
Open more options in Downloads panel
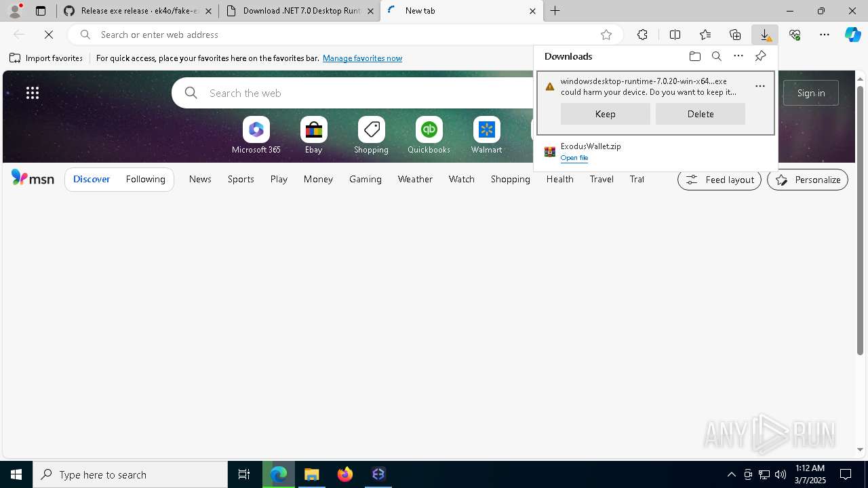pos(738,56)
